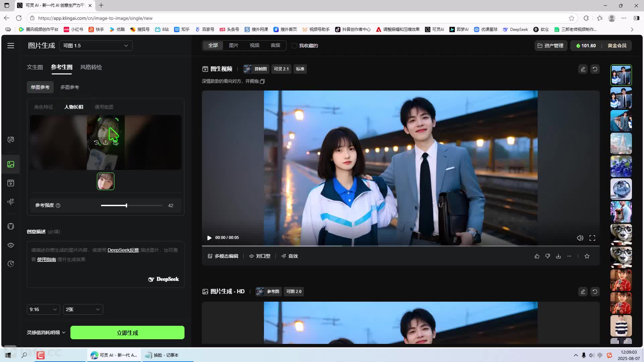Open the hamburger menu icon

coord(11,46)
